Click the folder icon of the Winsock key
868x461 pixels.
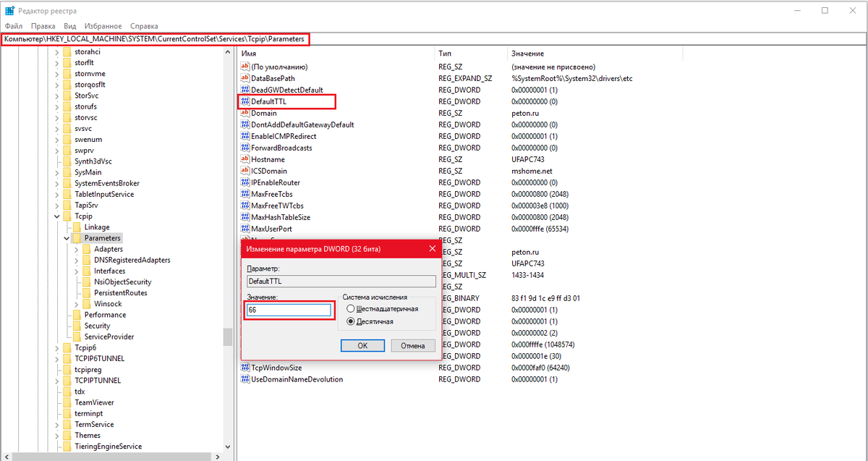click(88, 304)
